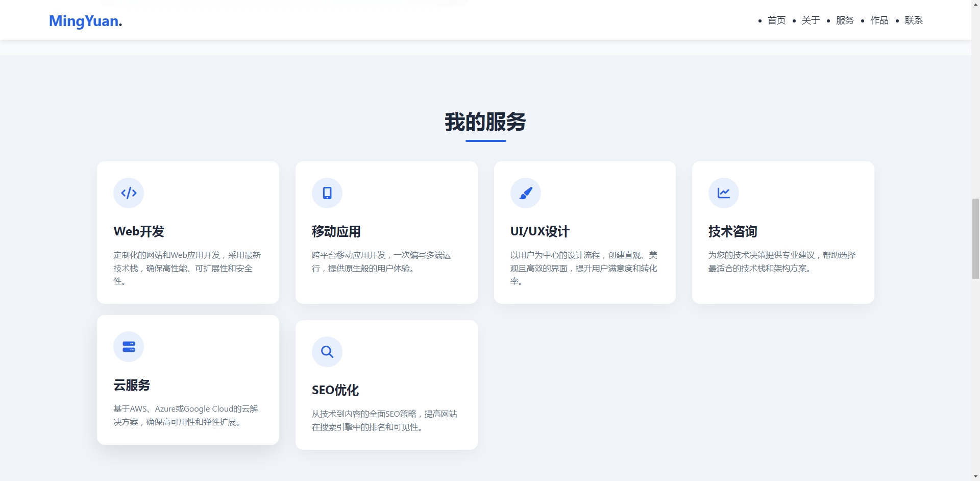The height and width of the screenshot is (481, 980).
Task: Click the 技术咨询 card heading
Action: [x=733, y=231]
